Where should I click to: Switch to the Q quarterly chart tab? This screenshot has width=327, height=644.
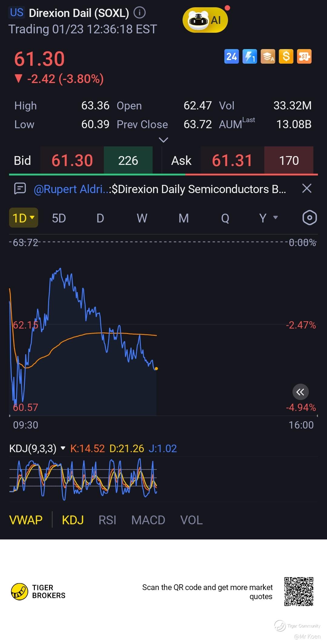(225, 218)
